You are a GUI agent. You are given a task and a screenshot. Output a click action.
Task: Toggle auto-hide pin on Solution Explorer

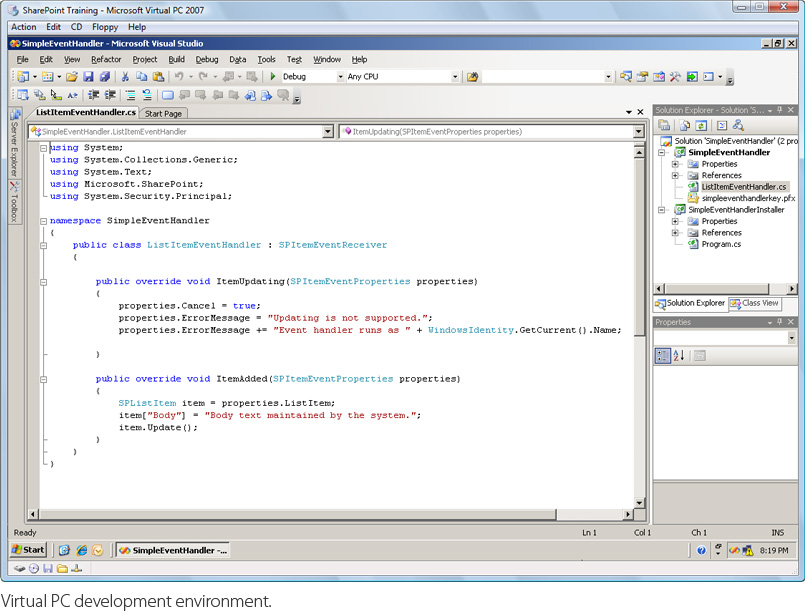[x=780, y=110]
